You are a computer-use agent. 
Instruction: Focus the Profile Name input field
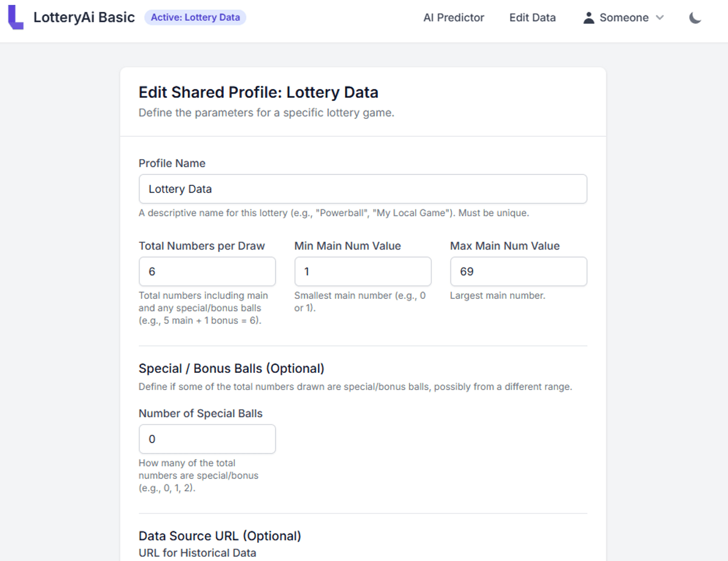(363, 189)
